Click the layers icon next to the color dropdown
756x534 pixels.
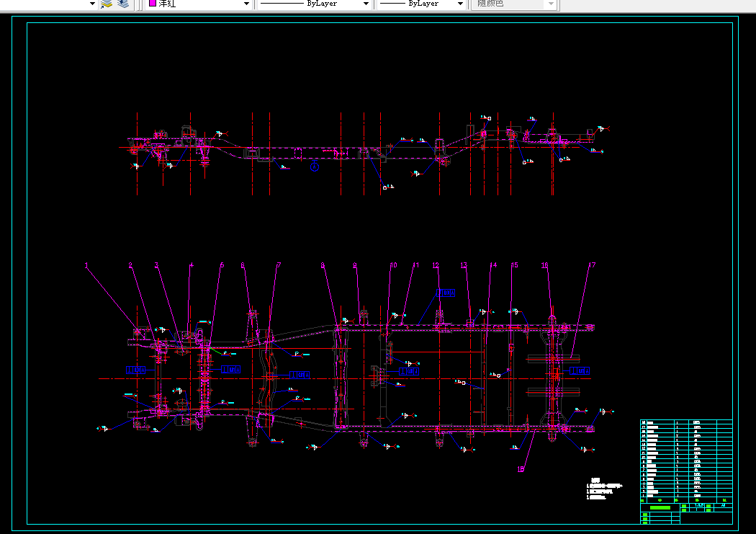point(123,4)
